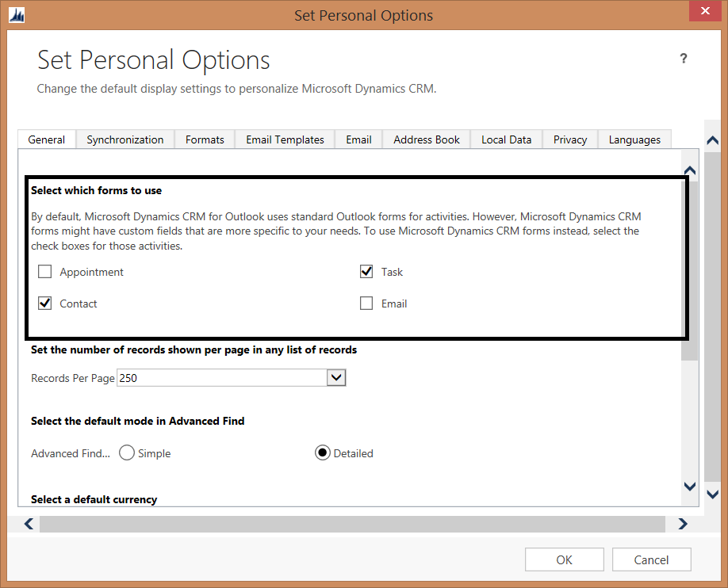Click the outer right scrollbar down arrow
The width and height of the screenshot is (728, 588).
tap(712, 493)
